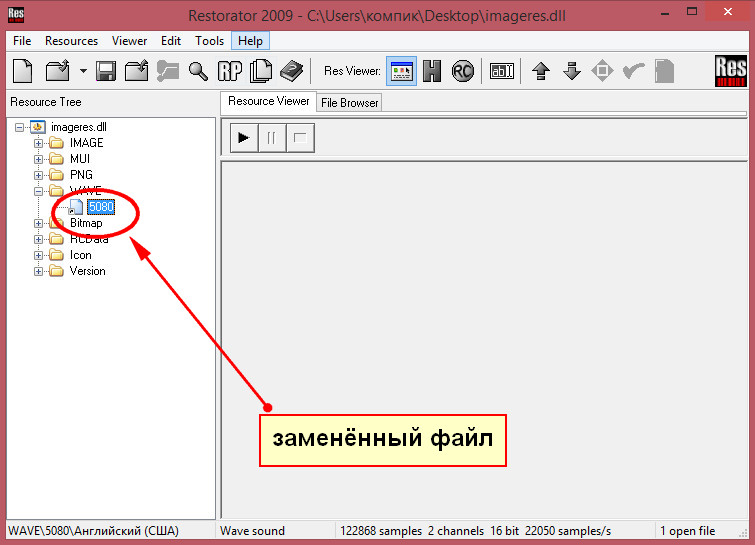Screen dimensions: 755x545
Task: Click the Copy pages toolbar icon
Action: point(261,71)
